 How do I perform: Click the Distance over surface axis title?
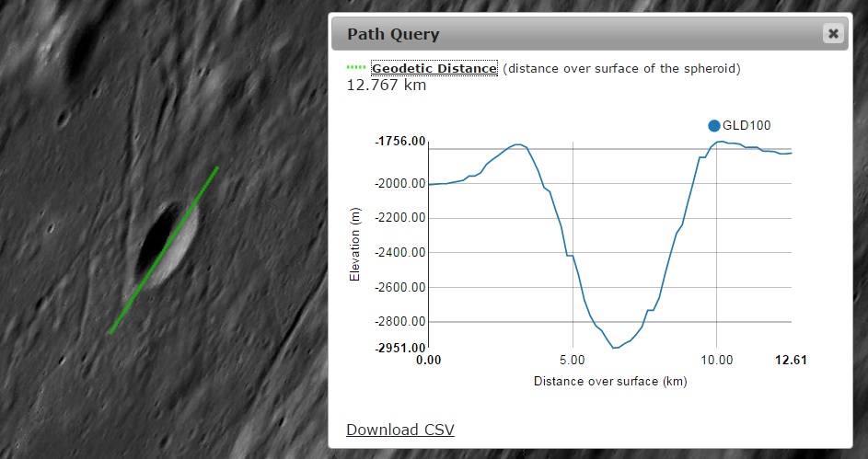pyautogui.click(x=609, y=381)
